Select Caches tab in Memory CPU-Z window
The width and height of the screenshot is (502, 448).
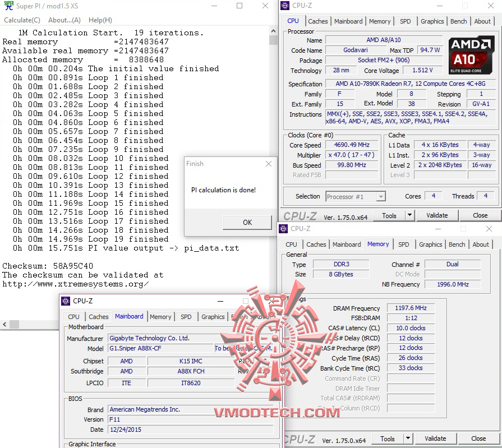pyautogui.click(x=316, y=244)
